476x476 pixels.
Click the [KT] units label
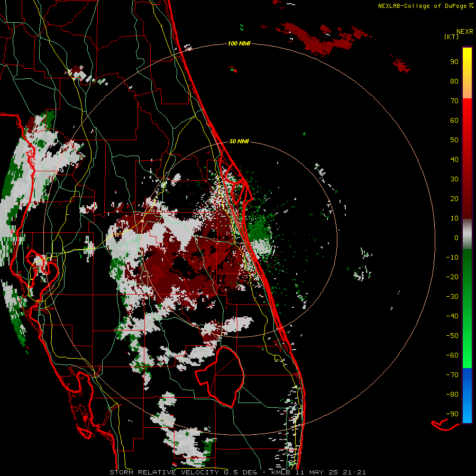pyautogui.click(x=451, y=36)
